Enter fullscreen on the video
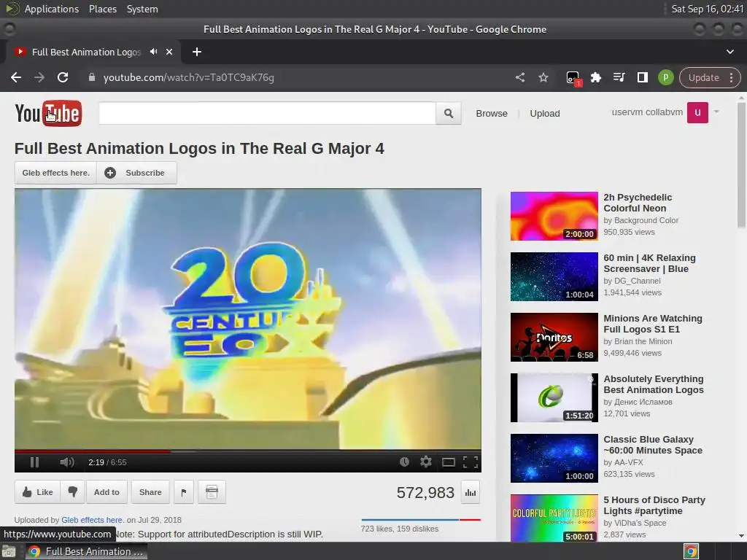This screenshot has width=747, height=560. 471,462
